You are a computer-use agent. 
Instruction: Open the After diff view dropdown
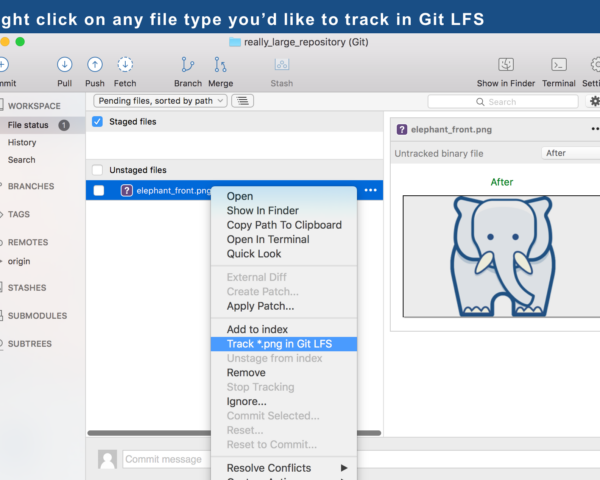pyautogui.click(x=570, y=153)
